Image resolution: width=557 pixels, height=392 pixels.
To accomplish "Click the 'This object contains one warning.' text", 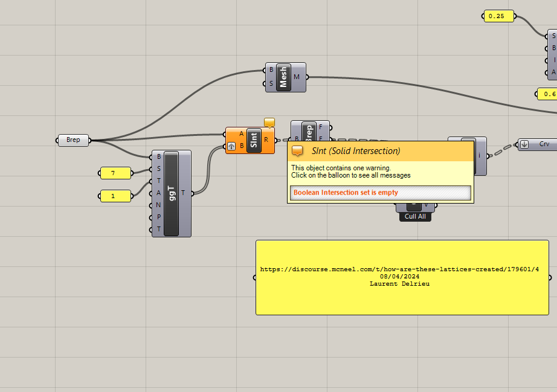I will 341,168.
